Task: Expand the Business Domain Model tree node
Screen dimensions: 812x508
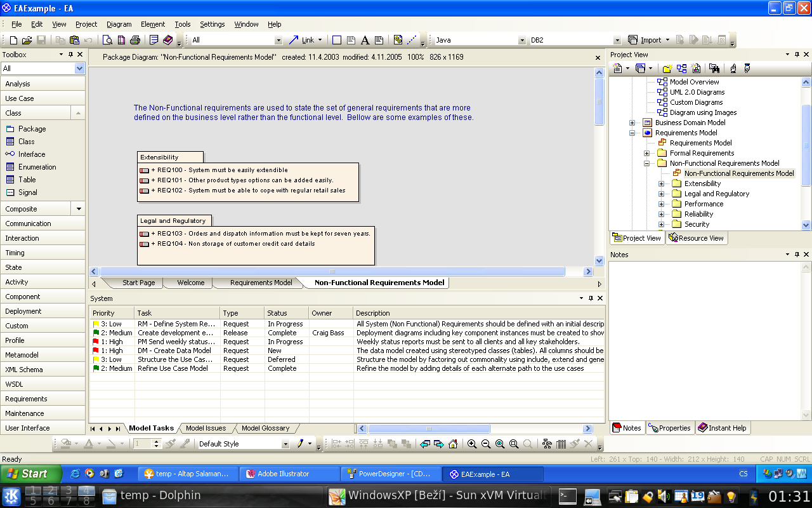Action: coord(632,123)
